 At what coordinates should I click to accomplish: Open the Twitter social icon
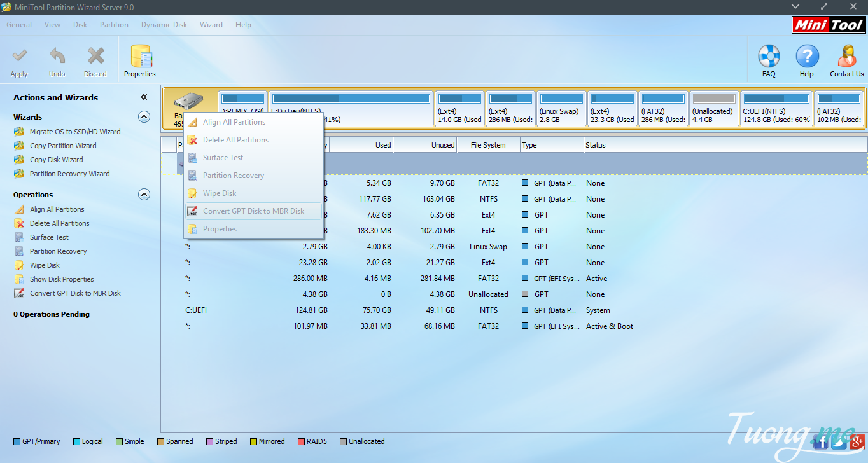(x=839, y=441)
